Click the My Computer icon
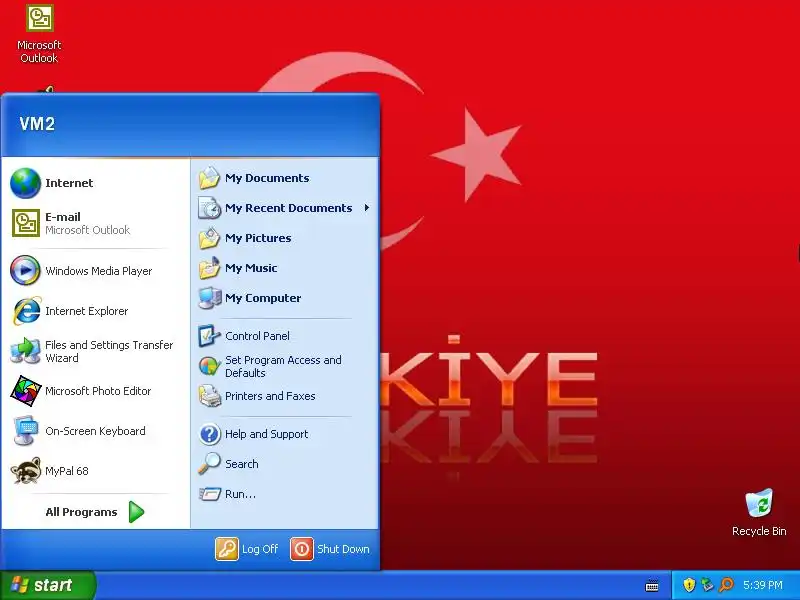Image resolution: width=800 pixels, height=600 pixels. tap(209, 298)
